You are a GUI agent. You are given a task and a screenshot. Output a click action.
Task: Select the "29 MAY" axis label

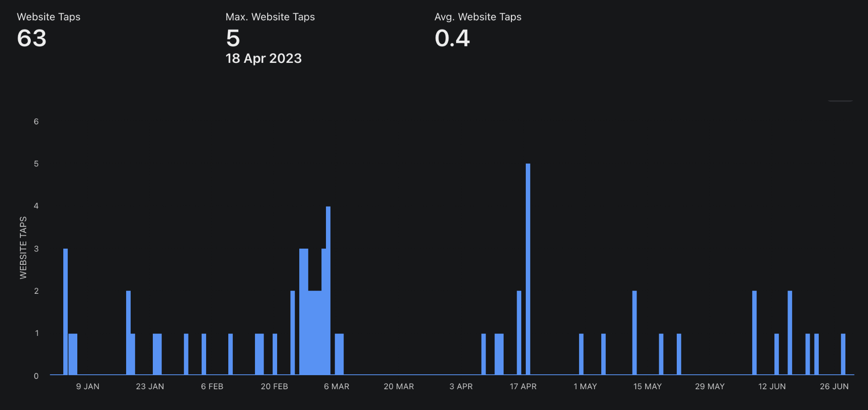click(x=710, y=386)
